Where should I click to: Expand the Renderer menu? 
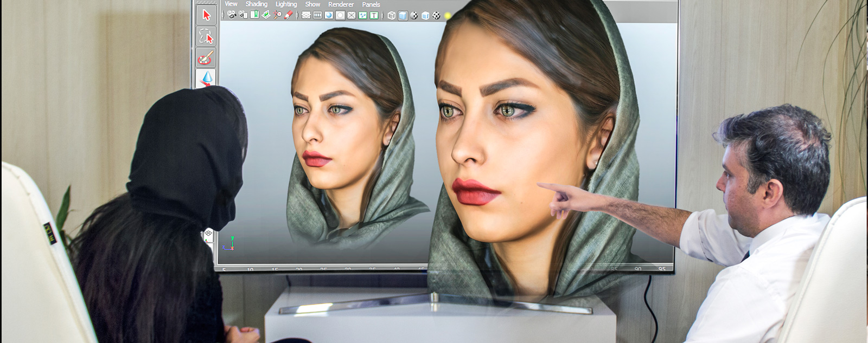[341, 4]
